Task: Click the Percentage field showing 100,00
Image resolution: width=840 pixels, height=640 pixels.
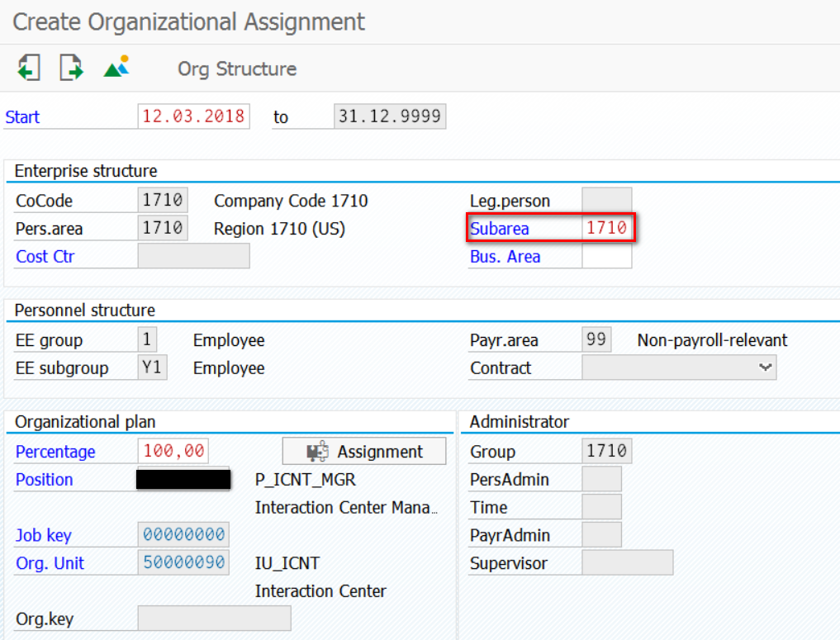Action: tap(173, 451)
